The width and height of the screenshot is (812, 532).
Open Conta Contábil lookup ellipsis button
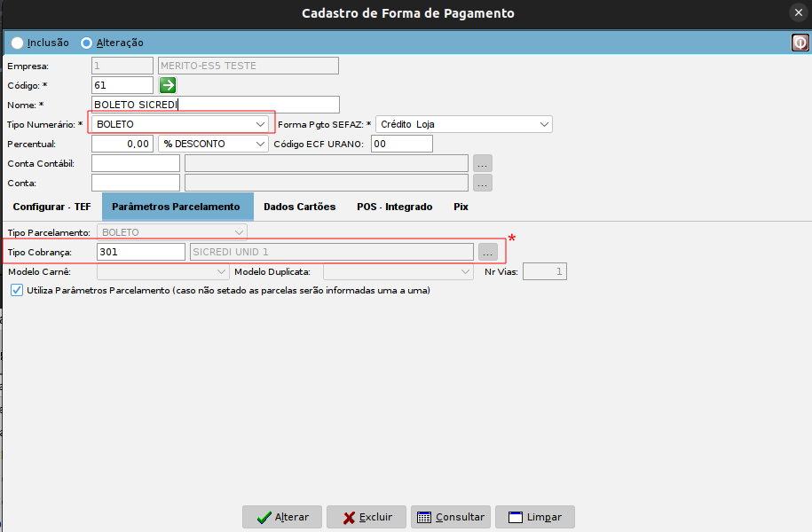pyautogui.click(x=482, y=163)
